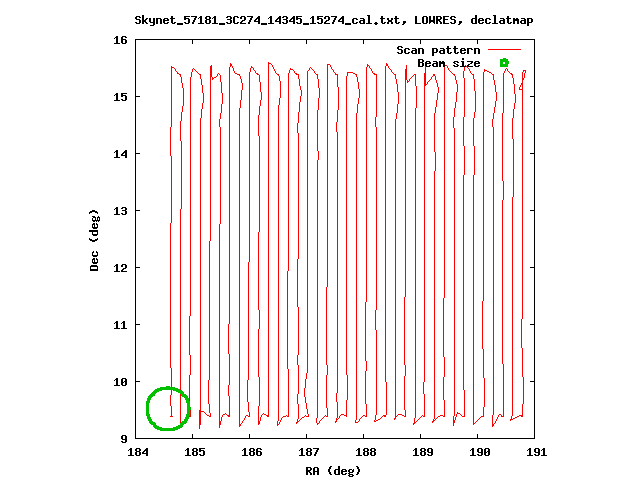Viewport: 640px width, 480px height.
Task: Click the Dec axis value 16
Action: [x=120, y=40]
